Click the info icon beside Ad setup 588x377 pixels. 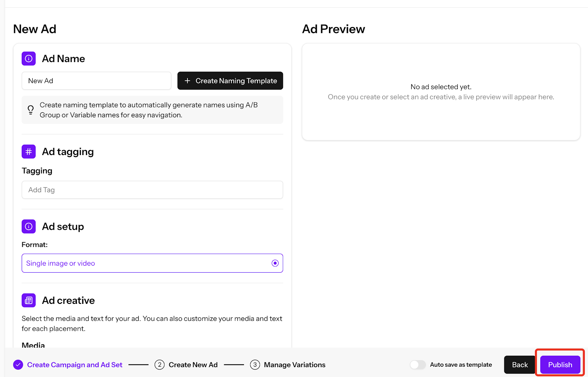[x=28, y=226]
